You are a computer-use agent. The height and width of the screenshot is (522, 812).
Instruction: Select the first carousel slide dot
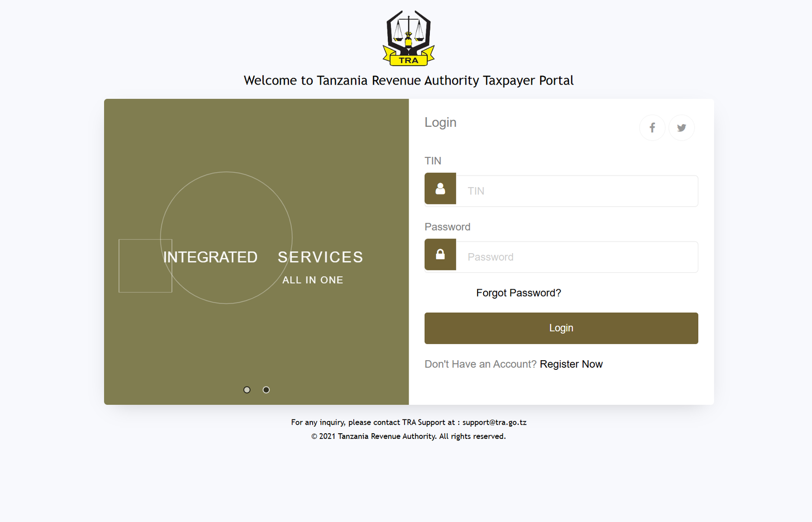(247, 390)
